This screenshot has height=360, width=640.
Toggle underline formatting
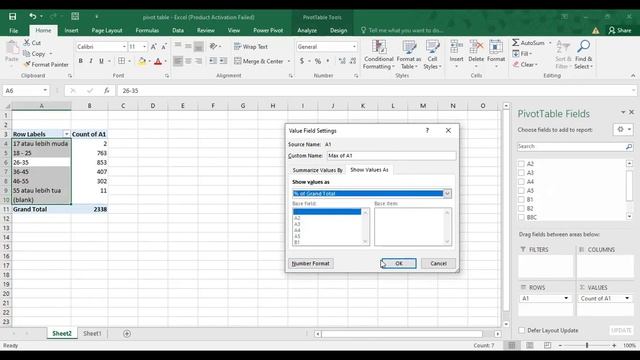[101, 61]
